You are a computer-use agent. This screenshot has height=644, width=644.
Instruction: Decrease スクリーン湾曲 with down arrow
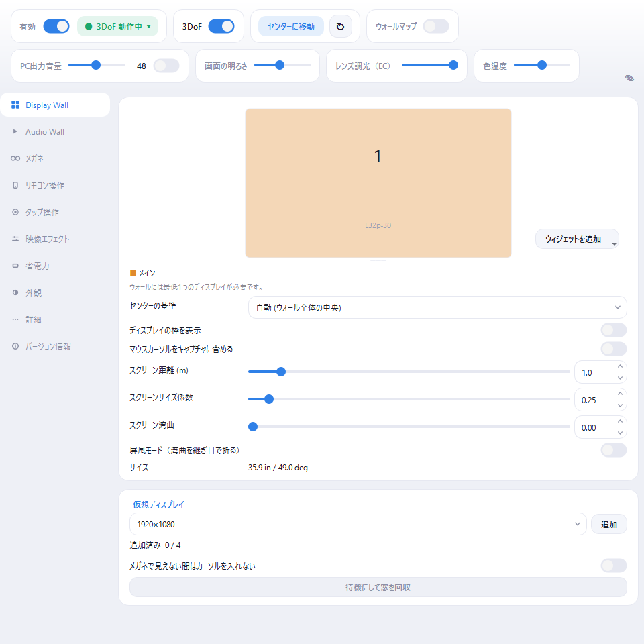620,433
